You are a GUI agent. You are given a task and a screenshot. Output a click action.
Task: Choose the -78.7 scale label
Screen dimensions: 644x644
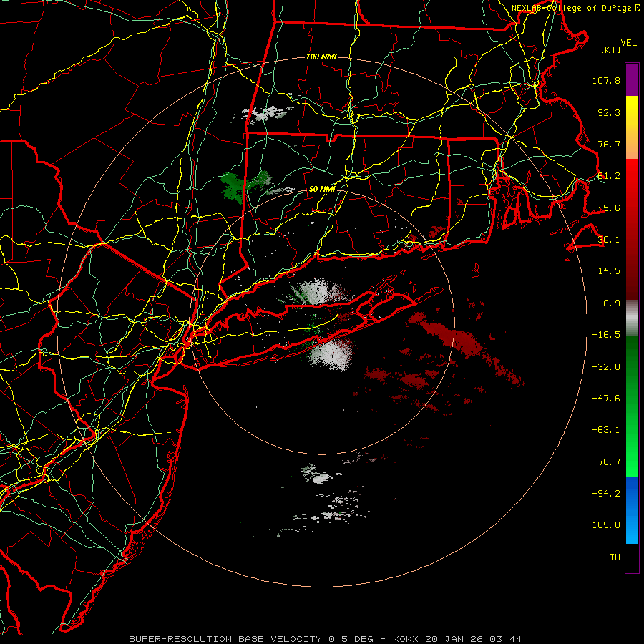point(606,462)
